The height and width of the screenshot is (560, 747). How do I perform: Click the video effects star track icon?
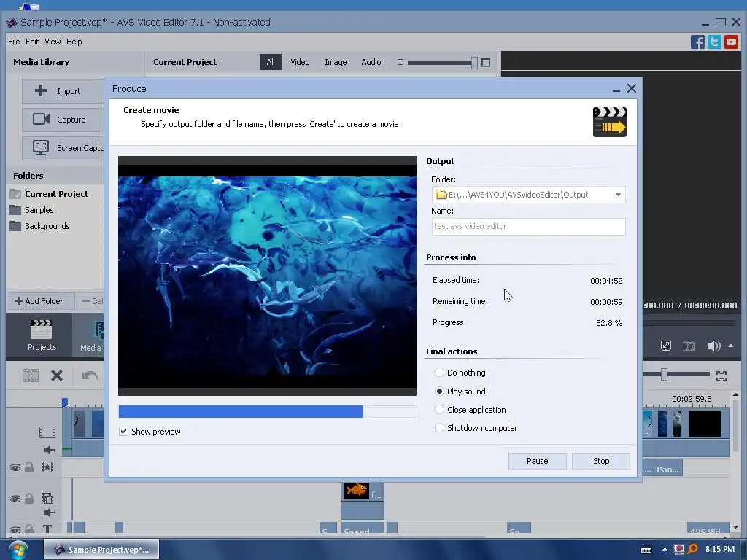[47, 467]
